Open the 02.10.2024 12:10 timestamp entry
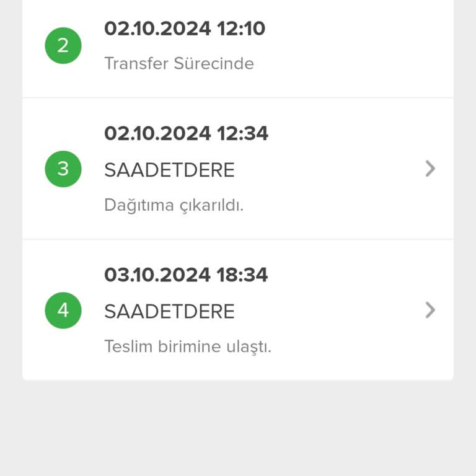Screen dimensions: 476x476 click(185, 29)
